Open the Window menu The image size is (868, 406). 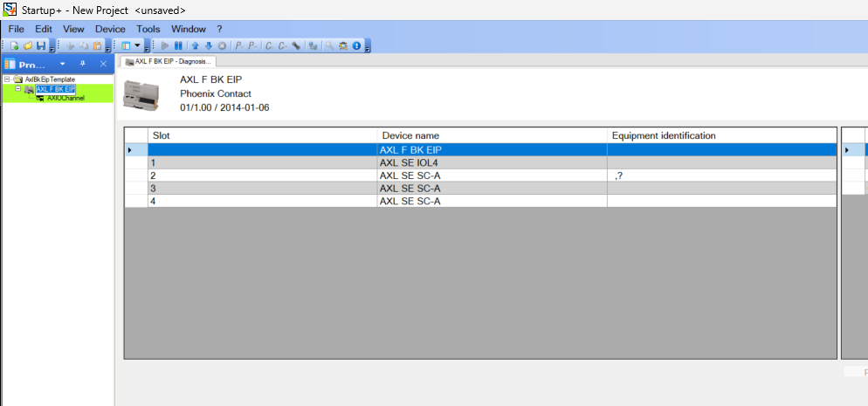(189, 29)
